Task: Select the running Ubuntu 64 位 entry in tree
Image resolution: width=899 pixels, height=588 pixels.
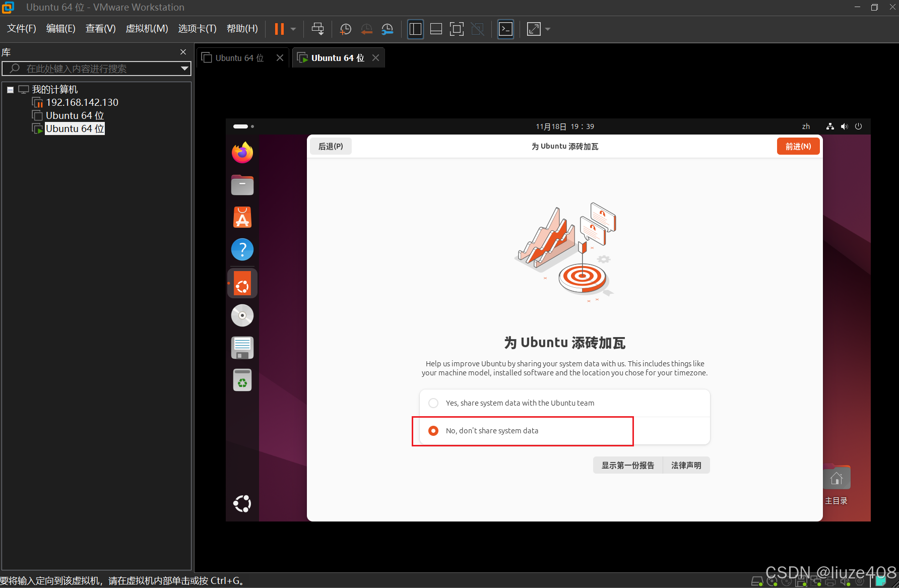Action: (x=75, y=128)
